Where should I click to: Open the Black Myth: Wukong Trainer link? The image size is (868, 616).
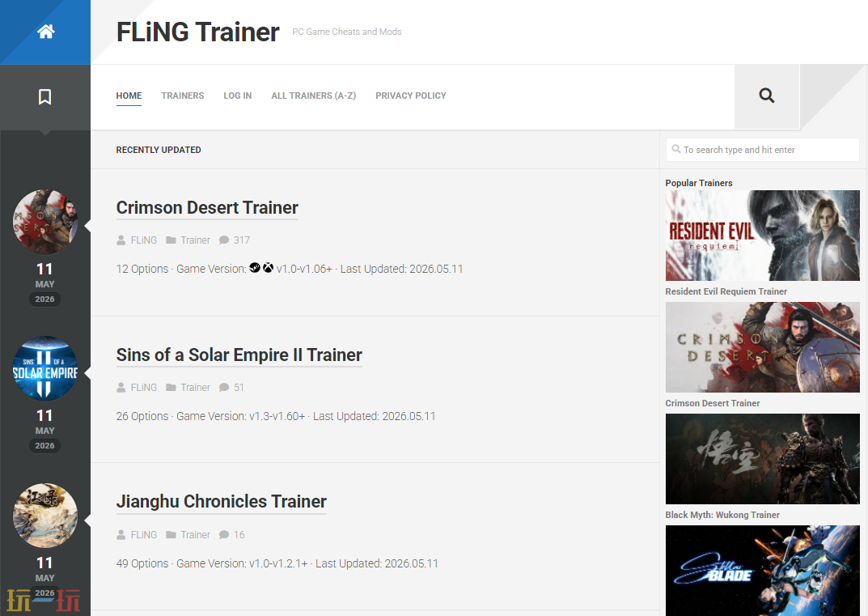722,515
